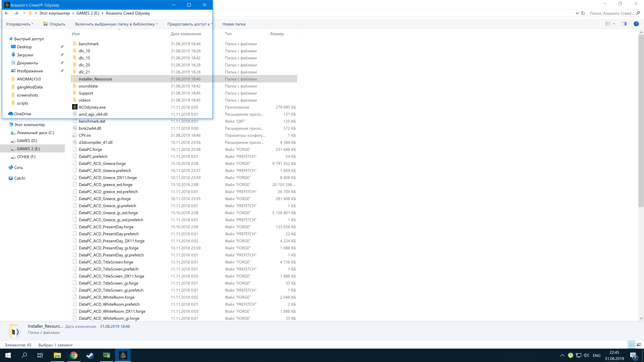
Task: Toggle the preview pane icon
Action: coord(624,24)
